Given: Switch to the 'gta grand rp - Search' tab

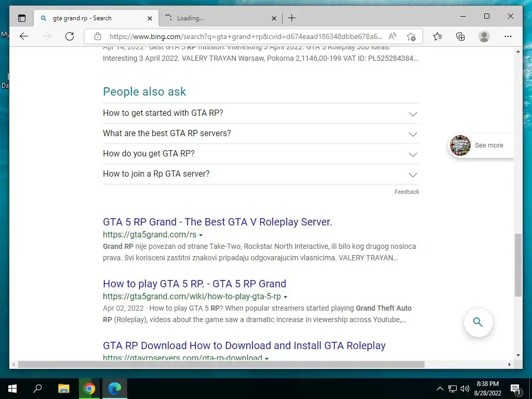Looking at the screenshot, I should [96, 18].
